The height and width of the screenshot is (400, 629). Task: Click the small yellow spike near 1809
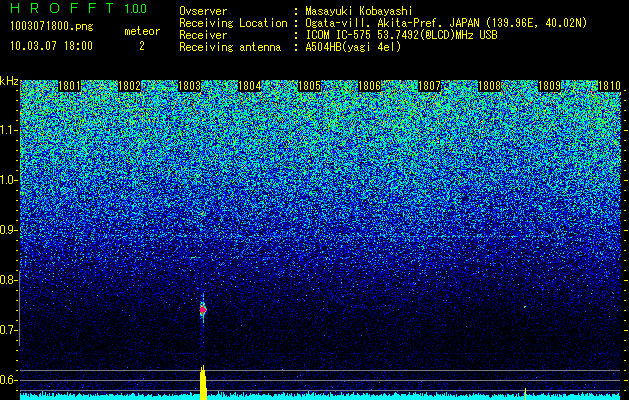(526, 393)
